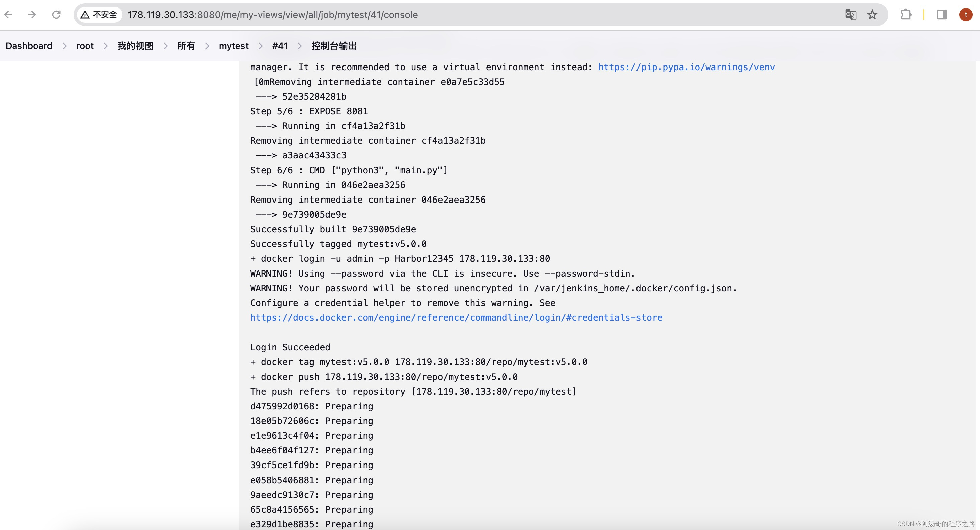This screenshot has height=530, width=980.
Task: Open the Google Translate page icon
Action: pyautogui.click(x=851, y=15)
